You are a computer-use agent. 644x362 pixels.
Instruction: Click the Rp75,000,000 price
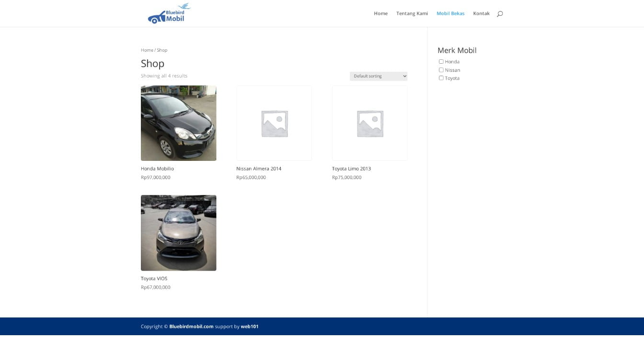pos(347,178)
